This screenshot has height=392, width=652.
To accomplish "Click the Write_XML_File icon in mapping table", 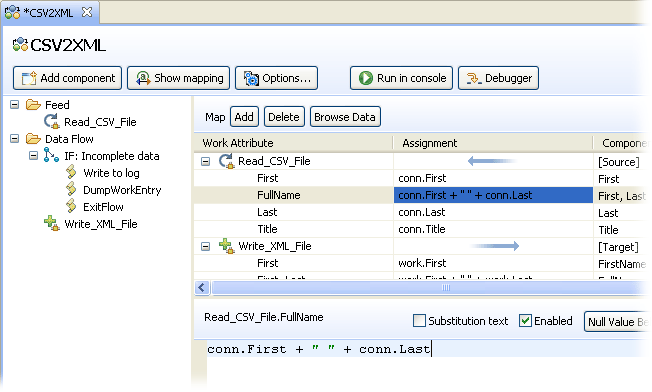I will pos(227,246).
